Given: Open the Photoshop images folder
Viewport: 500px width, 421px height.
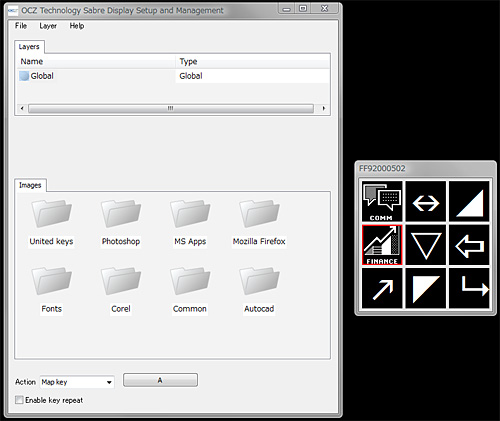Looking at the screenshot, I should [x=121, y=223].
